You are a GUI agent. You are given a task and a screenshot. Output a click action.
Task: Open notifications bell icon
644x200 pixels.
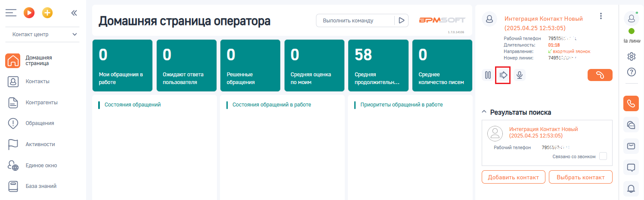631,188
